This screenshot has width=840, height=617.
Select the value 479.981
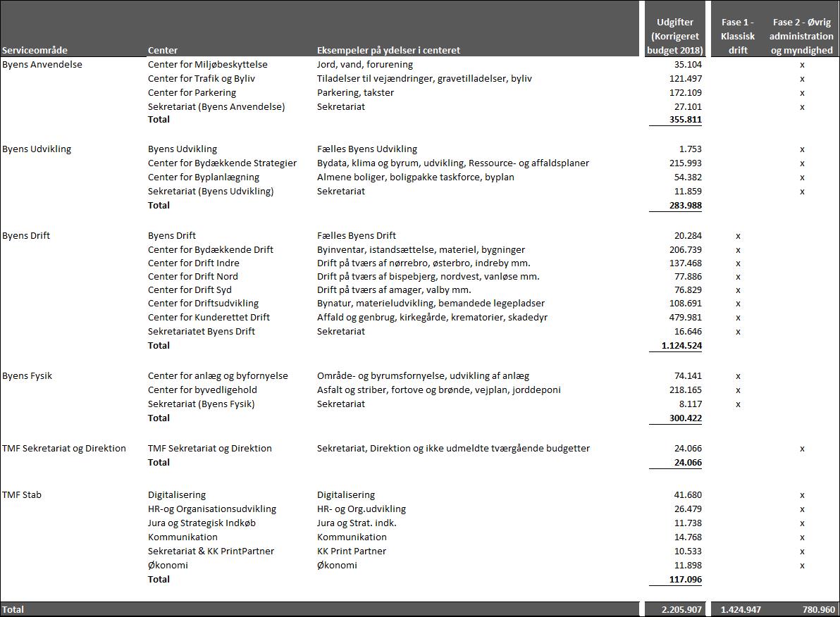click(686, 317)
